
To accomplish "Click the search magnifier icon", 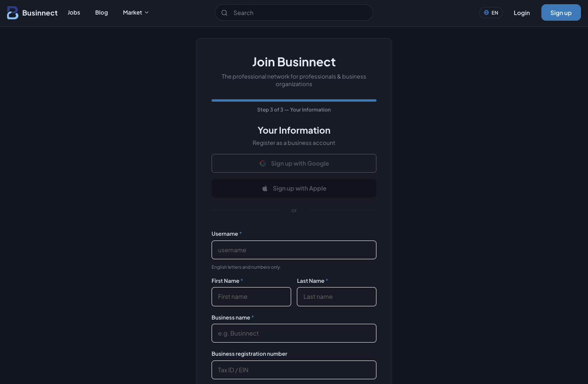I will pyautogui.click(x=224, y=13).
